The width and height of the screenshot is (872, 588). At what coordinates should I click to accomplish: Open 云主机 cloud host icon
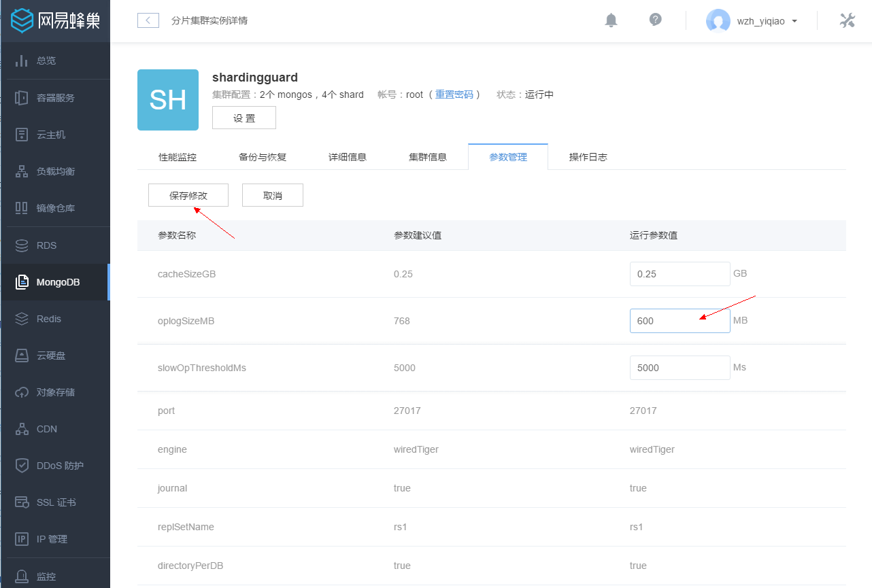22,135
